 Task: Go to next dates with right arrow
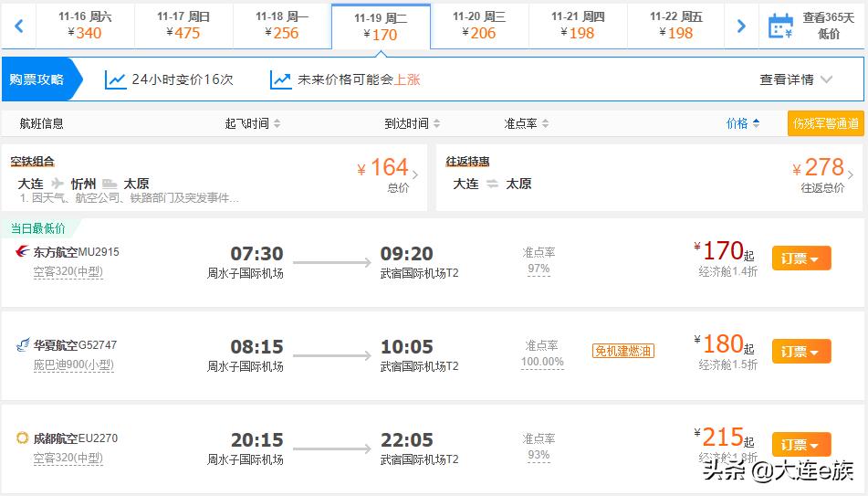click(741, 26)
